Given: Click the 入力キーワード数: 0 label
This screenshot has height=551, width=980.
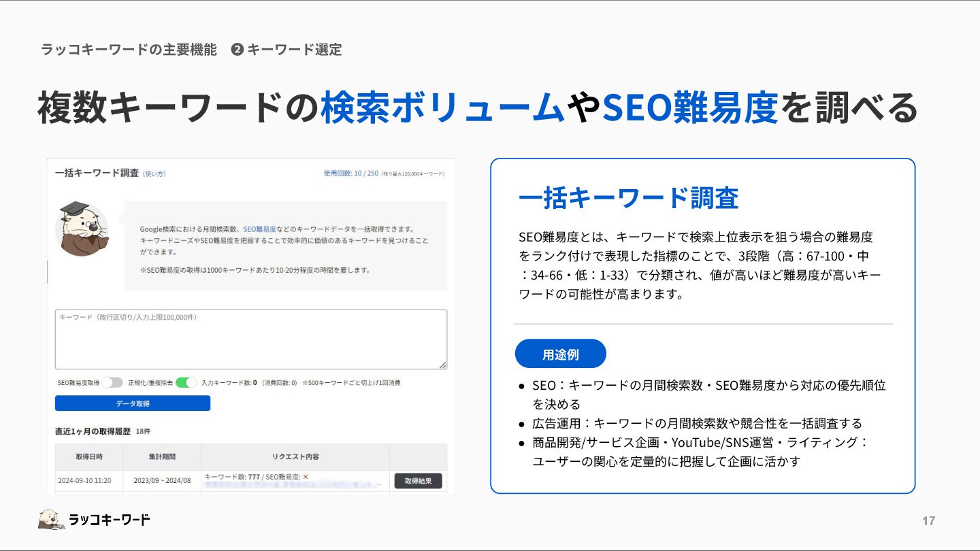Looking at the screenshot, I should 229,383.
